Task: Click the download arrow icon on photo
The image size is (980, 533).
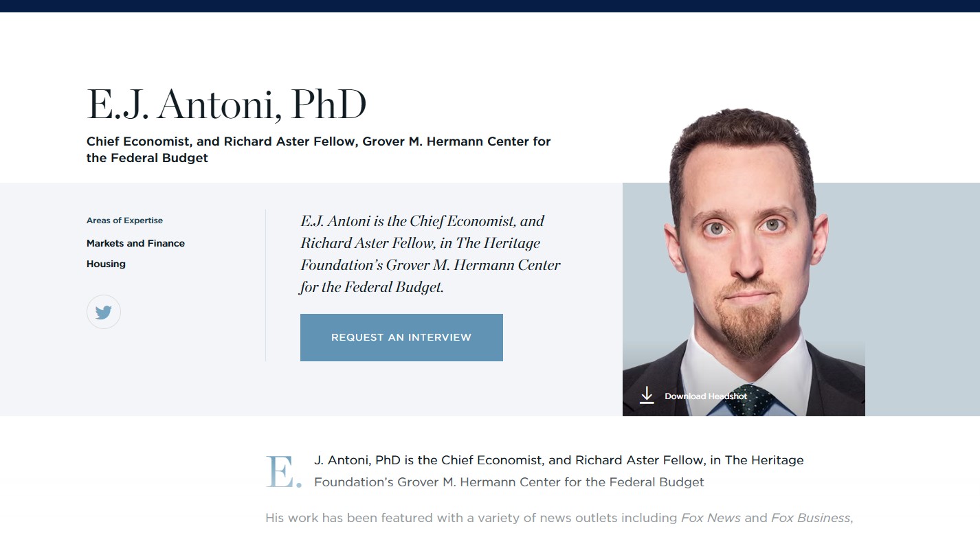Action: pyautogui.click(x=647, y=395)
